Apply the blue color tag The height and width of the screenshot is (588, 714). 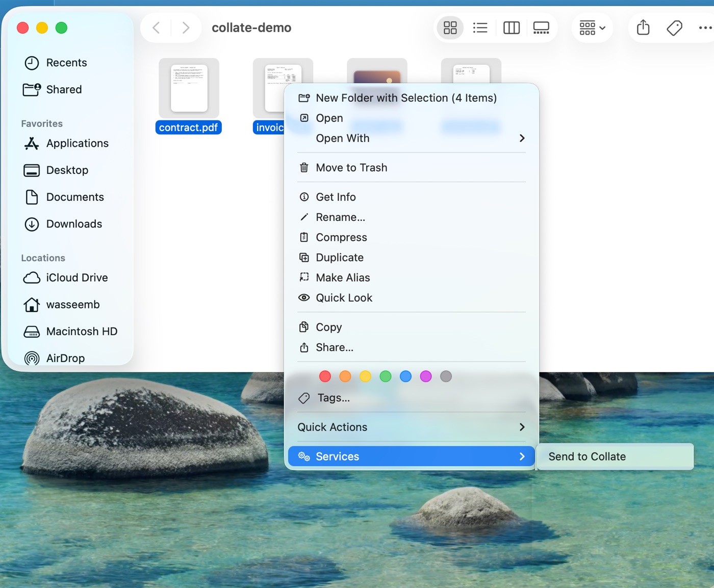coord(405,376)
